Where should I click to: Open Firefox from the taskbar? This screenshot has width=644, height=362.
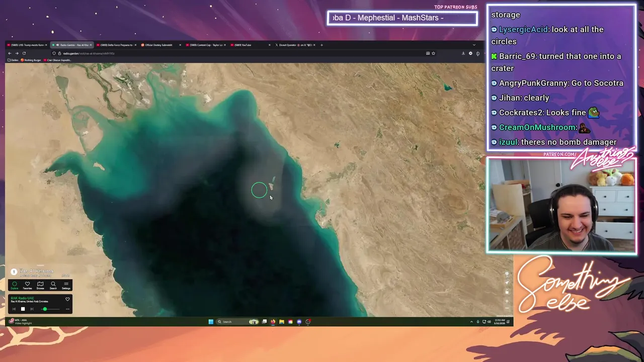tap(273, 322)
